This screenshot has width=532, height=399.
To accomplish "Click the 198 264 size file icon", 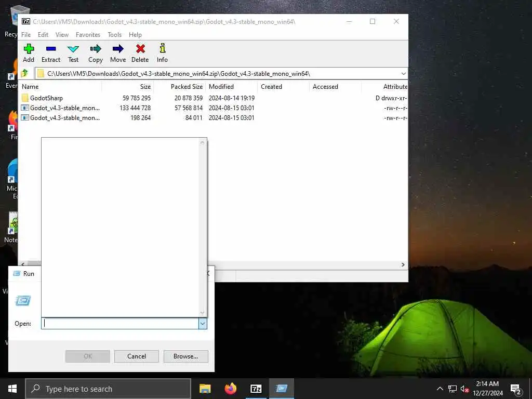I will tap(25, 118).
